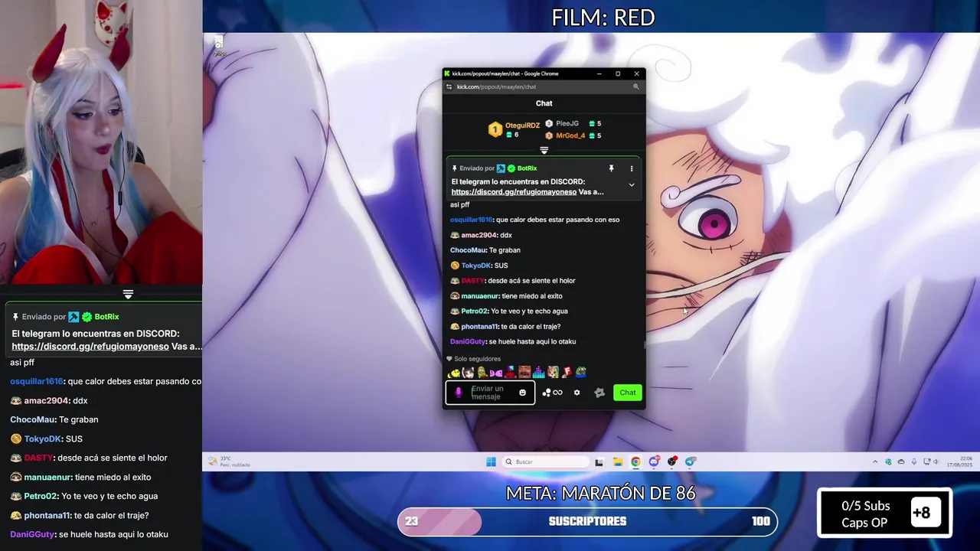The height and width of the screenshot is (551, 980).
Task: Click the gray star badge icon beside Chat button
Action: coord(599,393)
